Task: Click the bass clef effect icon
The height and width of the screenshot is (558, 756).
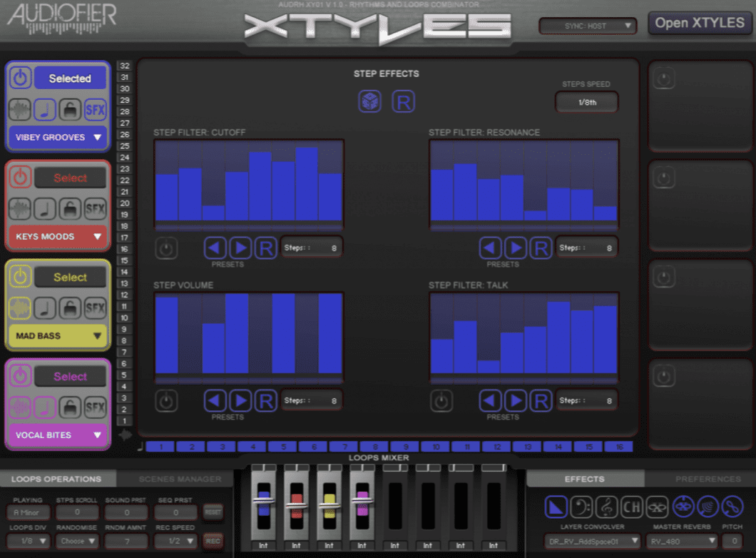Action: click(x=581, y=507)
